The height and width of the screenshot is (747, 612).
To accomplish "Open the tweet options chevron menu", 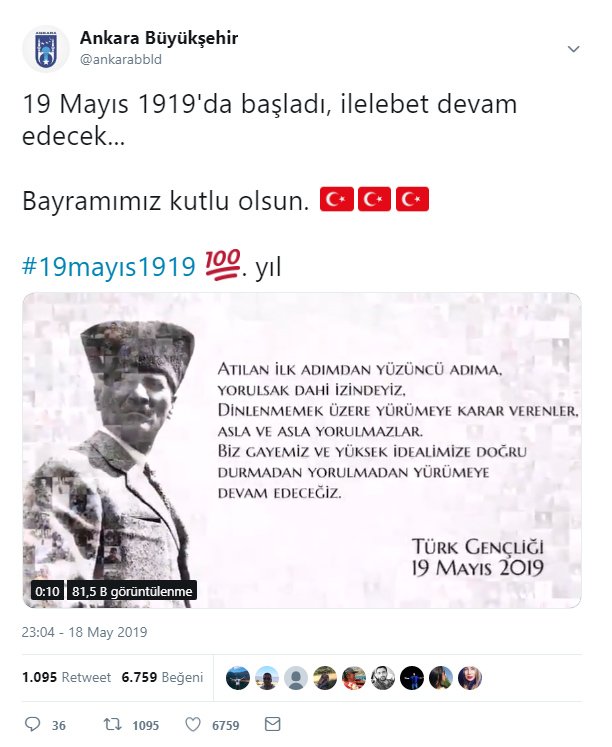I will [573, 49].
